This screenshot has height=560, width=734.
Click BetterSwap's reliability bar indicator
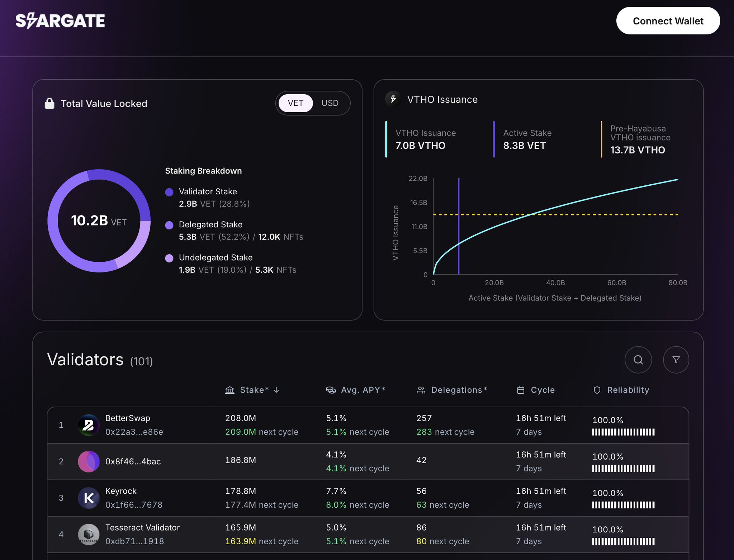[x=623, y=432]
